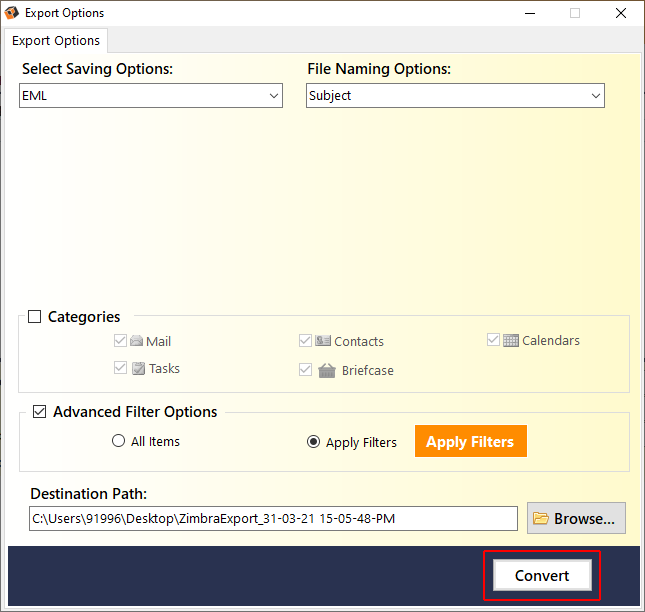Select the Apply Filters radio button
The height and width of the screenshot is (612, 645).
313,442
